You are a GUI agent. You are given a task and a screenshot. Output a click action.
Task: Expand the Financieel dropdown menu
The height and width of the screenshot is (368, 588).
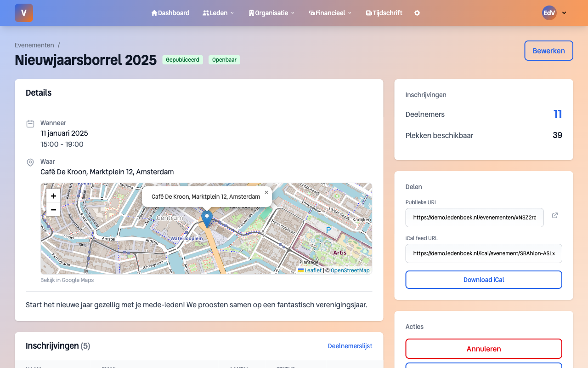pyautogui.click(x=330, y=13)
